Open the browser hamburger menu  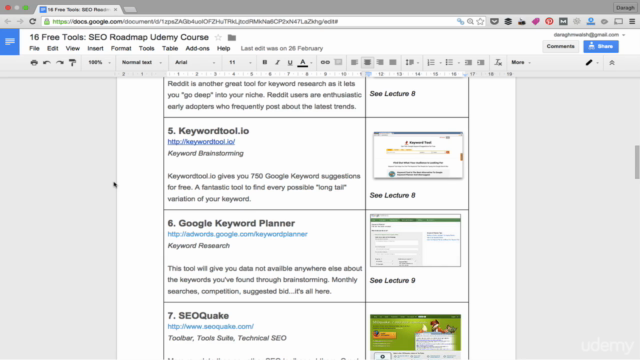632,21
